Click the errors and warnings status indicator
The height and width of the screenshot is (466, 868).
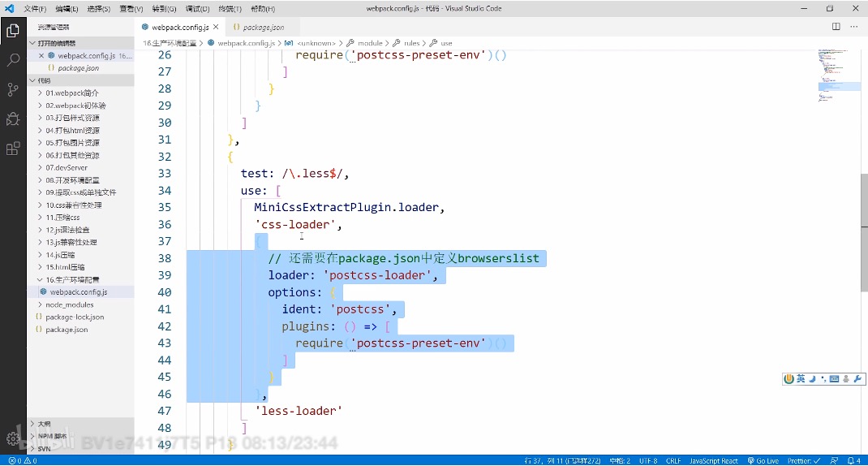[23, 460]
